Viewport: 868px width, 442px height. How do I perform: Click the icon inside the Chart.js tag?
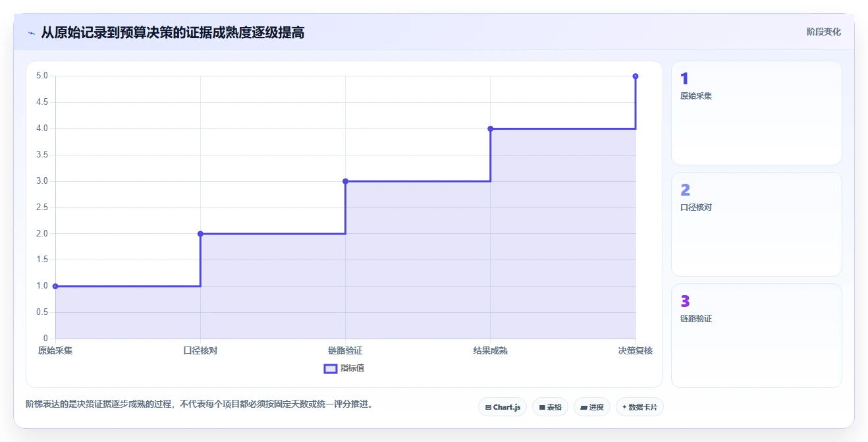[488, 407]
